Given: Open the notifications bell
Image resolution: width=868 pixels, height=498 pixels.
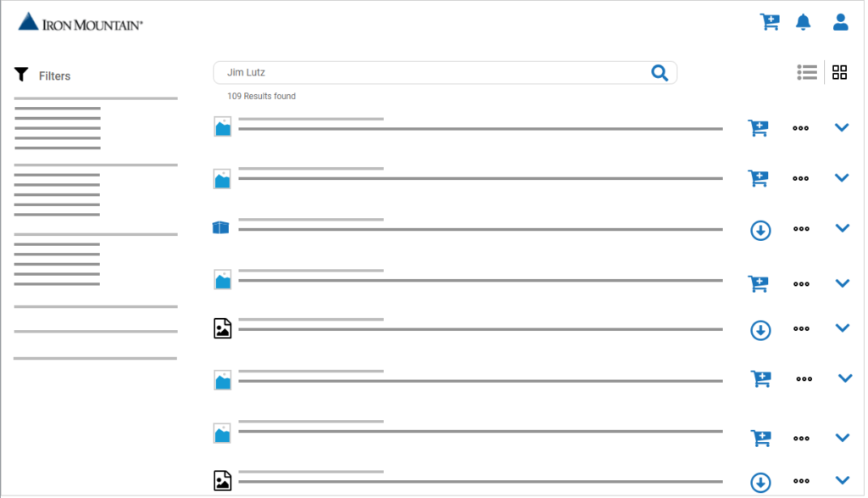Looking at the screenshot, I should pyautogui.click(x=803, y=22).
